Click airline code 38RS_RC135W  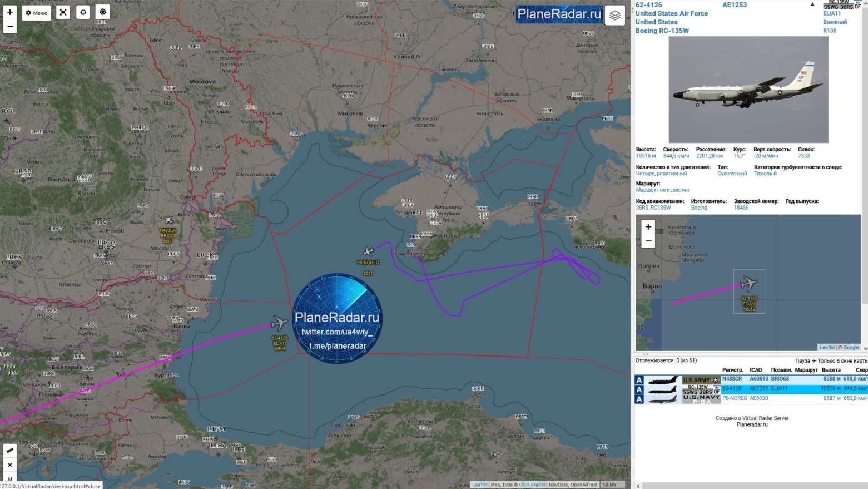point(653,208)
